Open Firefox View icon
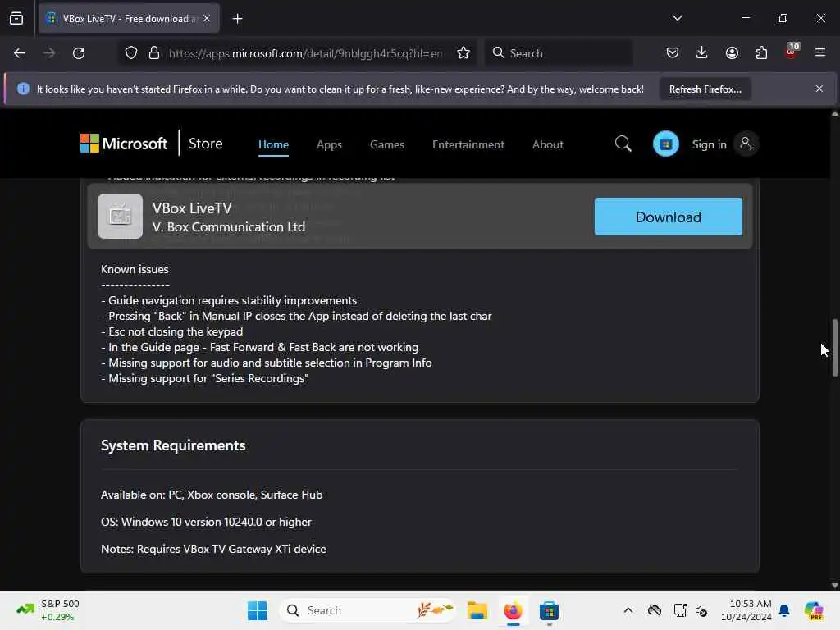This screenshot has height=630, width=840. coord(16,18)
